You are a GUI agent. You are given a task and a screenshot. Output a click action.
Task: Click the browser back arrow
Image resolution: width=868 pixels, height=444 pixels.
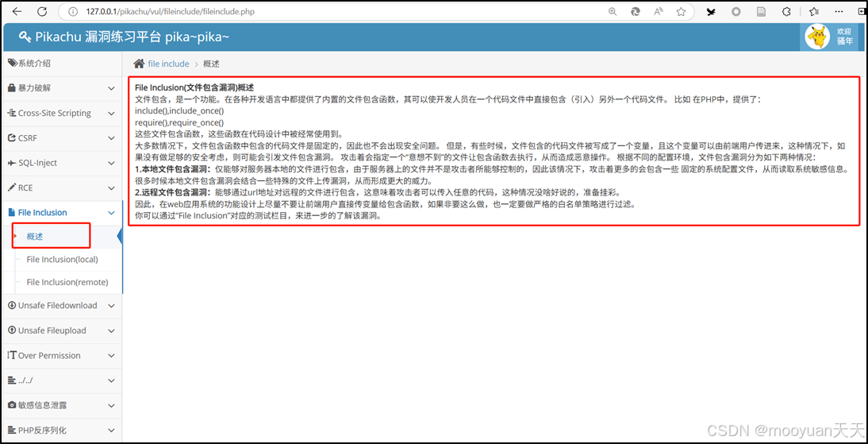(17, 11)
